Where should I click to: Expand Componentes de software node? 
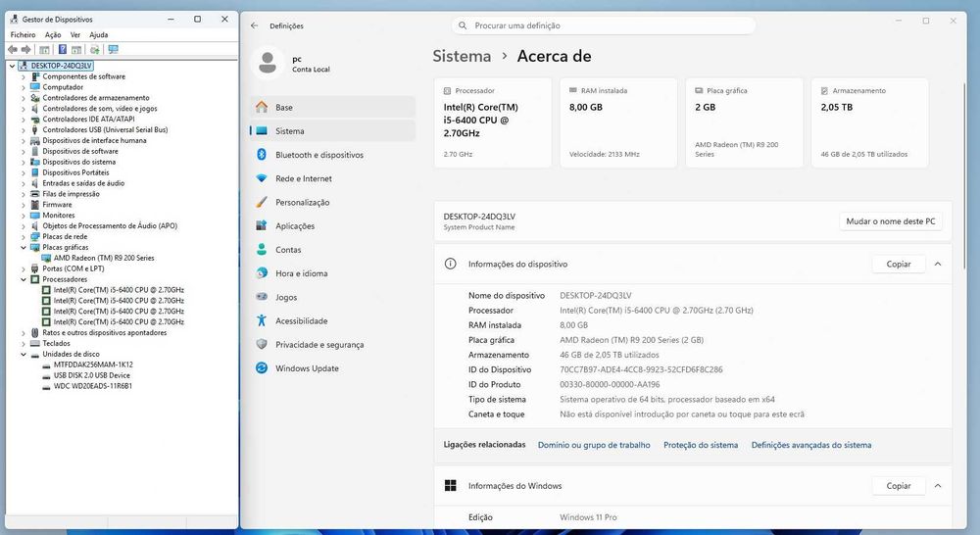click(24, 76)
